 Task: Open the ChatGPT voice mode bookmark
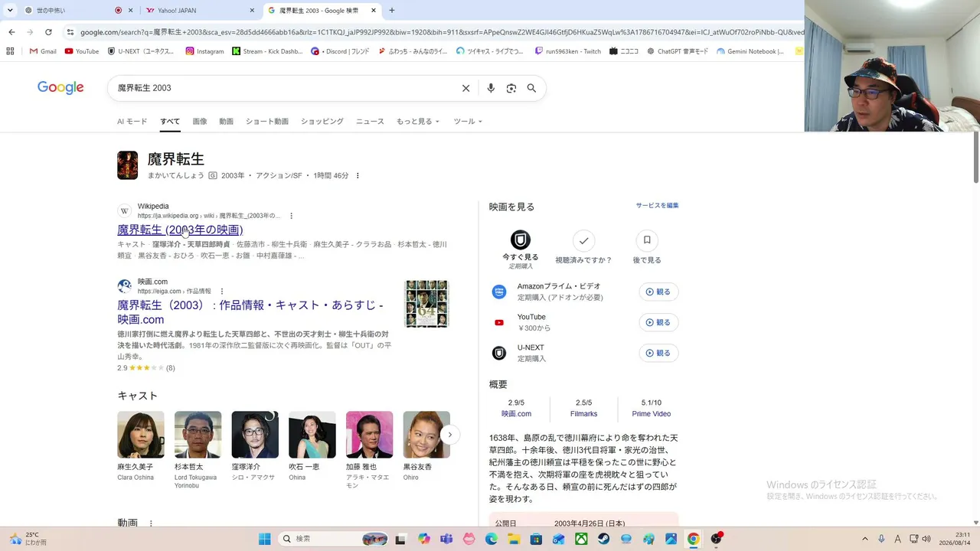point(678,51)
